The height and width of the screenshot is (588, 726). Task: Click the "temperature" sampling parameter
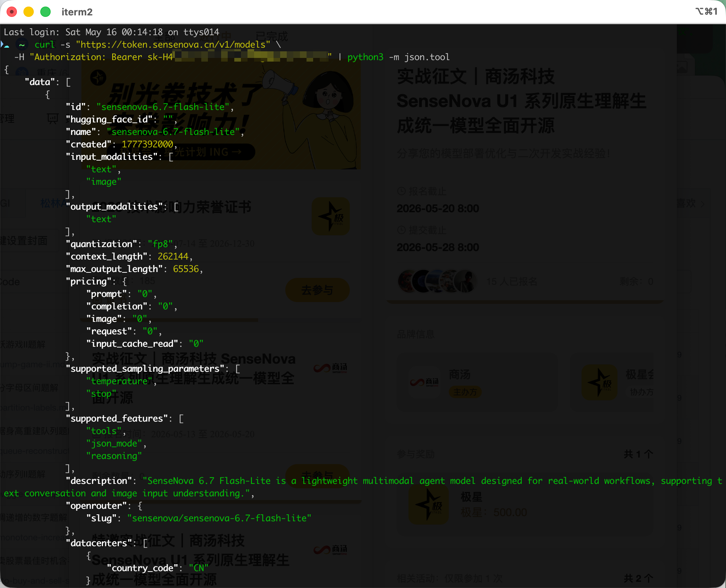[x=119, y=381]
